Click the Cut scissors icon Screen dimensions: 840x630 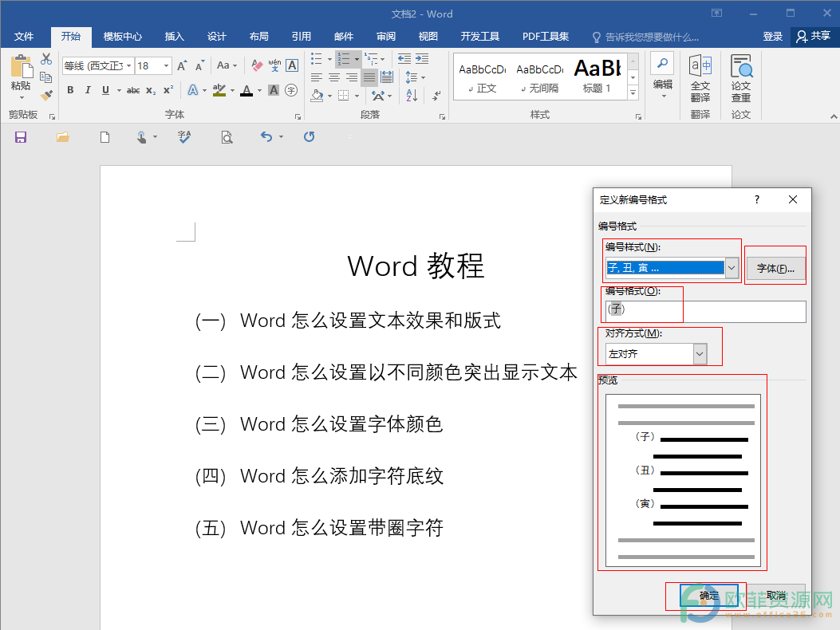pos(46,60)
